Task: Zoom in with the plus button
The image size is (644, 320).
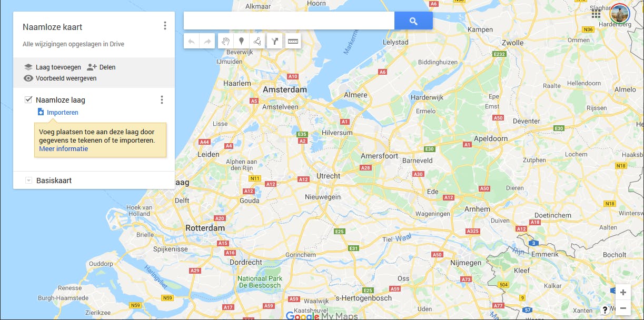Action: click(623, 293)
